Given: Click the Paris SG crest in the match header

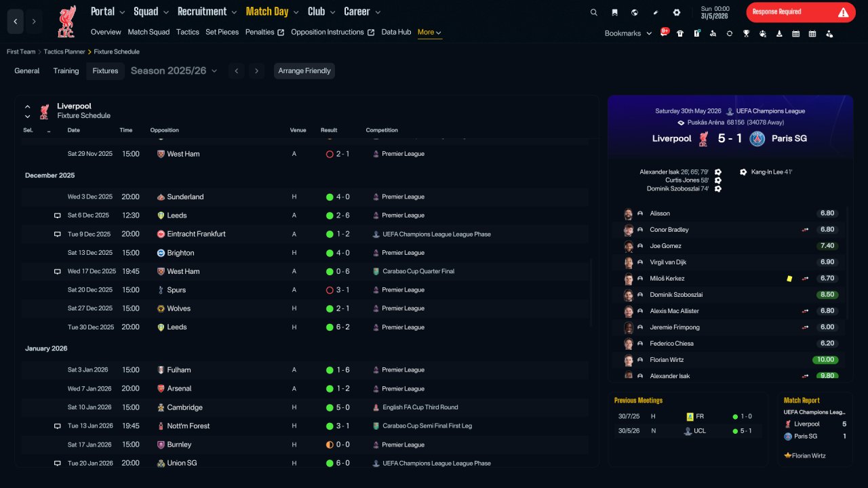Looking at the screenshot, I should coord(757,138).
